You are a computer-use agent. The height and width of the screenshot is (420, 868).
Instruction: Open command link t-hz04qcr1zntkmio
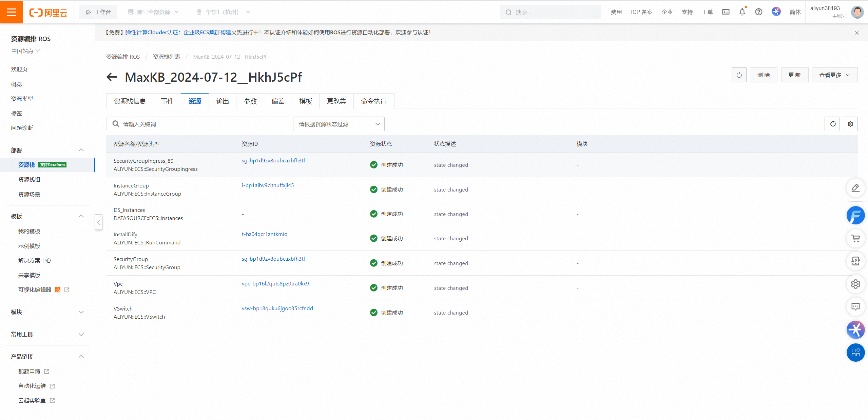pos(264,234)
